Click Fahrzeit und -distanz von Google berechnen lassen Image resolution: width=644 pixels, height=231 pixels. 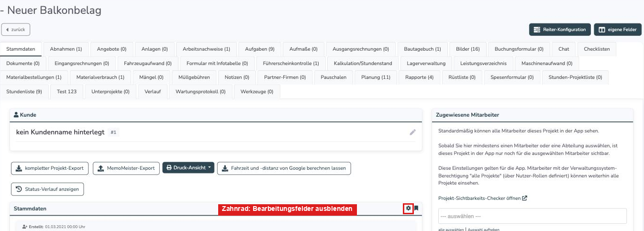point(284,168)
